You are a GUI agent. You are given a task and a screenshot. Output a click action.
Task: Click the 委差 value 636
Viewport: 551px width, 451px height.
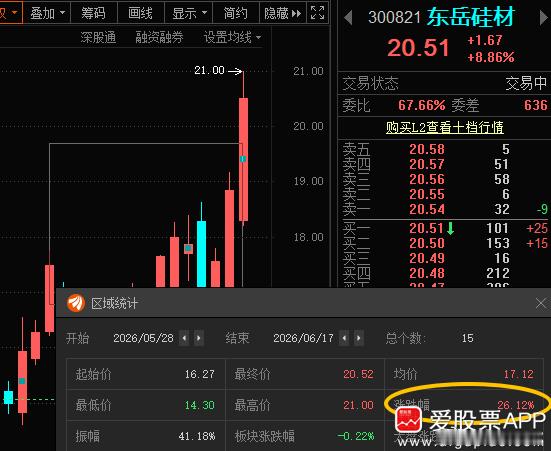tap(536, 105)
